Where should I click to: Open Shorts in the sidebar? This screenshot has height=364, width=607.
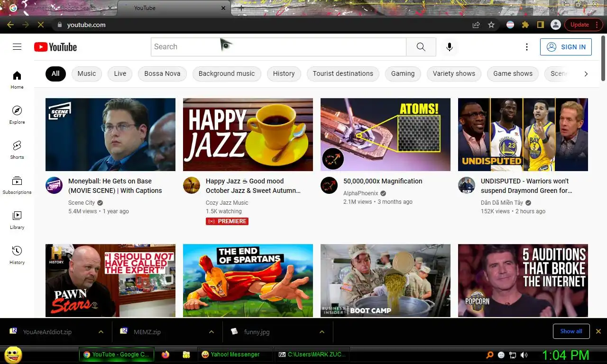(x=17, y=150)
